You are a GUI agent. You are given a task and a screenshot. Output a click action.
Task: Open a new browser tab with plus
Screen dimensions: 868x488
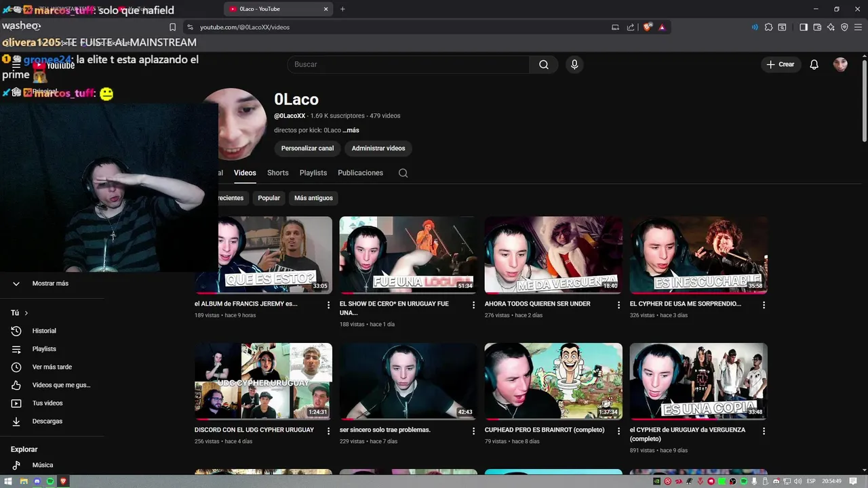point(342,9)
